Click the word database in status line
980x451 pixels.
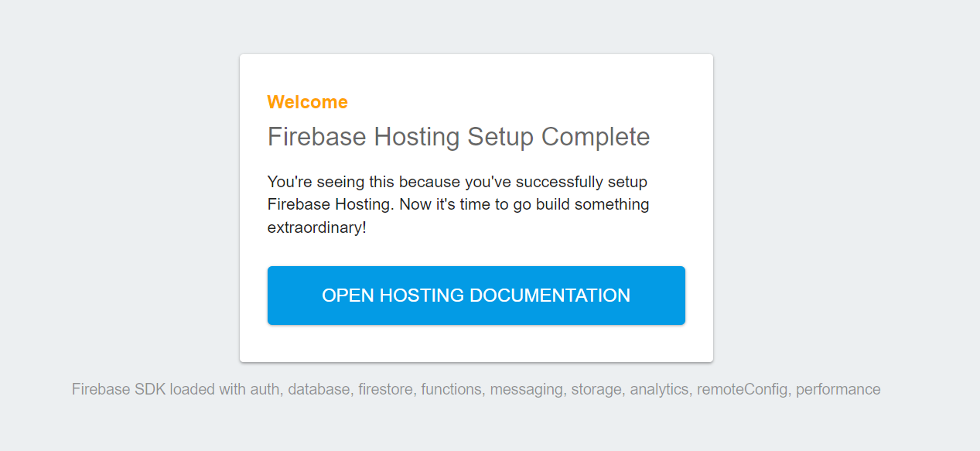point(319,389)
